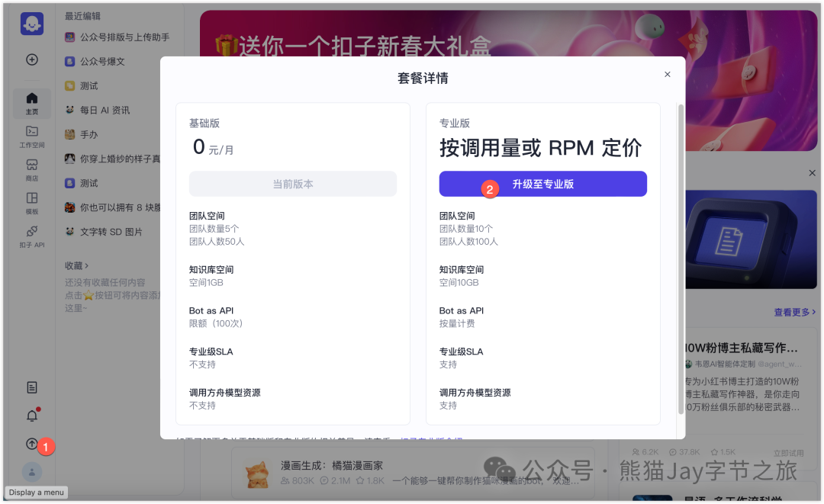Open the notification bell icon
Screen dimensions: 824x504
pyautogui.click(x=31, y=416)
